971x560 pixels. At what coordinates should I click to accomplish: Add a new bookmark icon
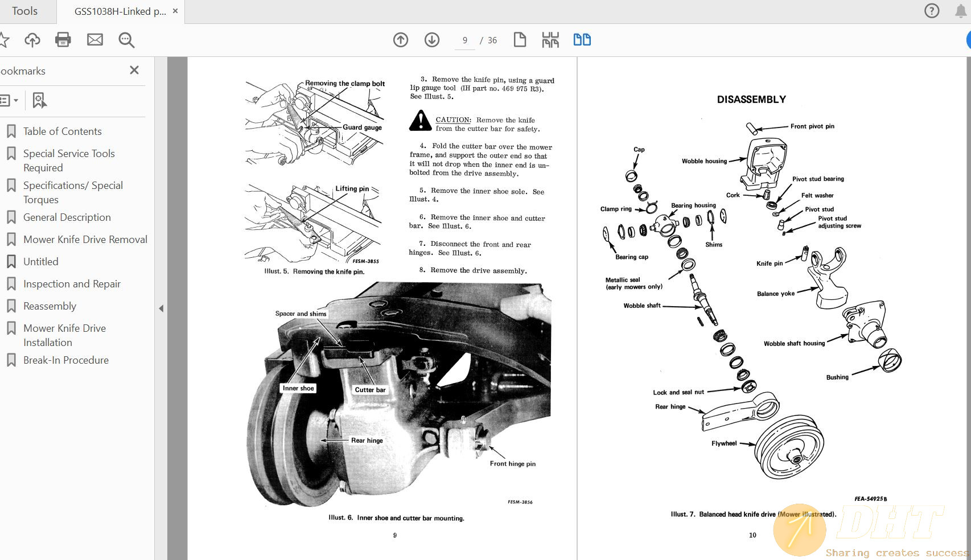tap(39, 101)
